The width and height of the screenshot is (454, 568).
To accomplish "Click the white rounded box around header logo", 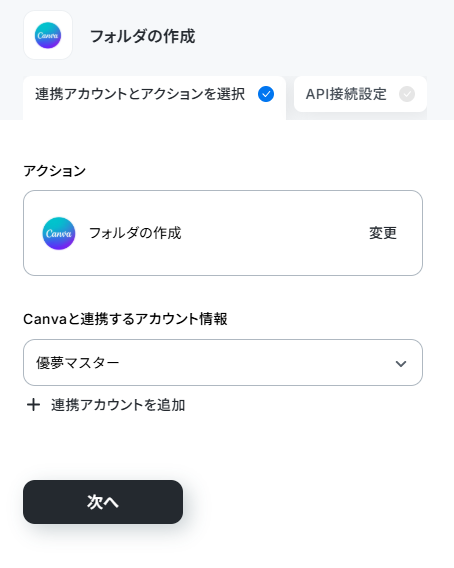I will (x=48, y=35).
